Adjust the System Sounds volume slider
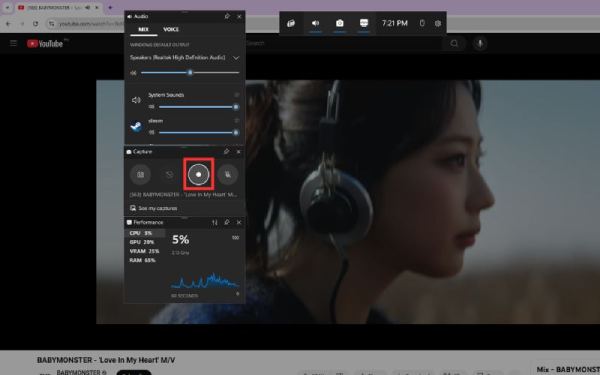600x375 pixels. coord(198,107)
